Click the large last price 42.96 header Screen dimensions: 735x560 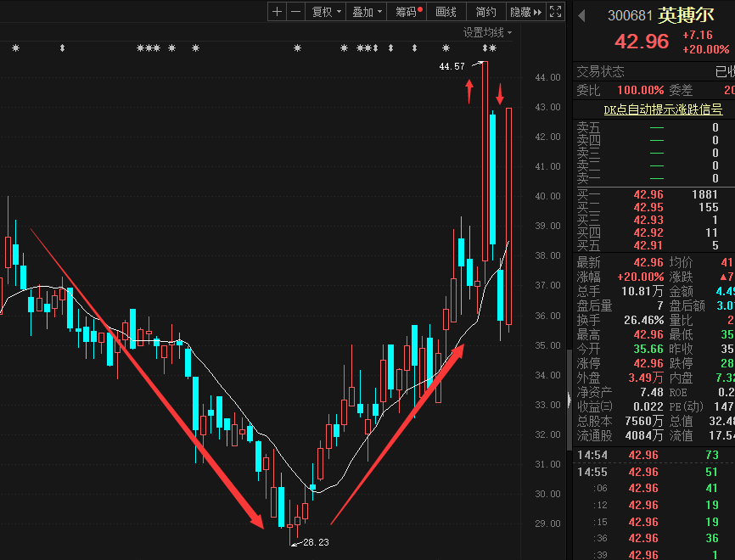(x=642, y=42)
